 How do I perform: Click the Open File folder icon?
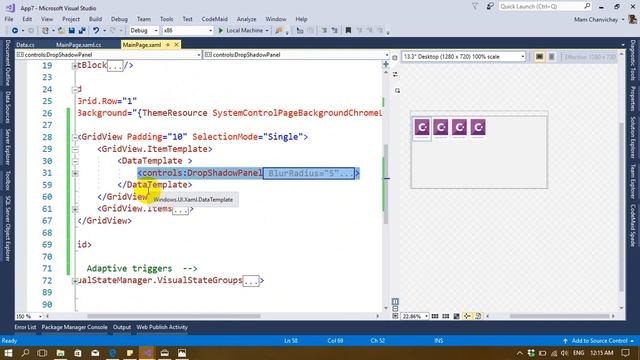61,31
